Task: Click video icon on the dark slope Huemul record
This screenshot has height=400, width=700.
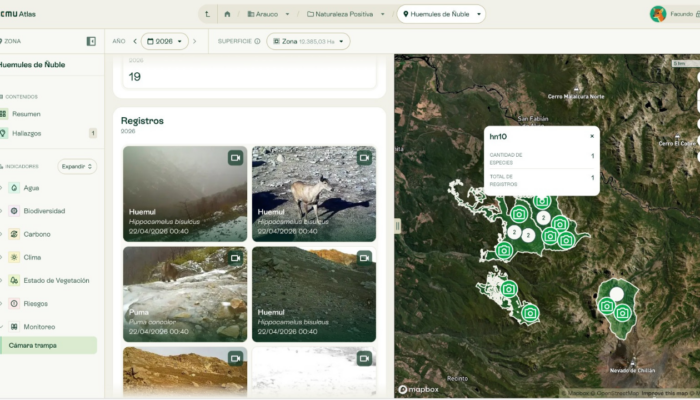Action: pos(364,258)
